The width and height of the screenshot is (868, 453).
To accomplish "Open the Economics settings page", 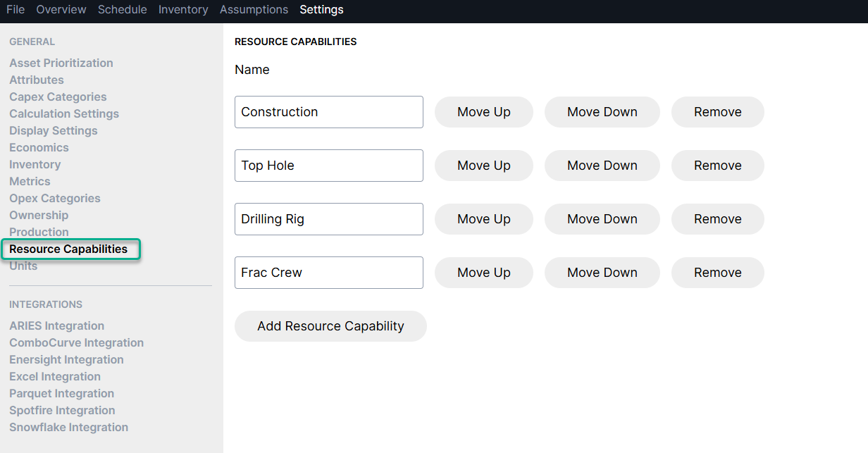I will (39, 148).
